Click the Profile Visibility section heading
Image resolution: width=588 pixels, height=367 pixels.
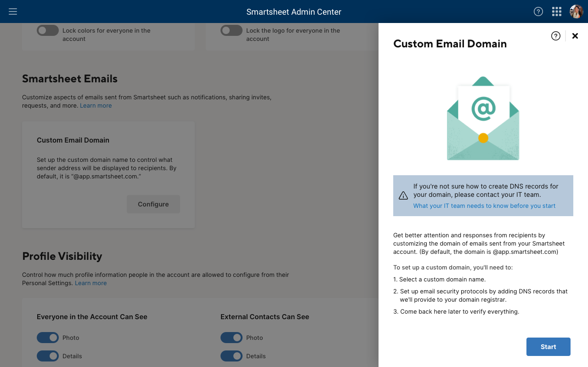pos(62,256)
